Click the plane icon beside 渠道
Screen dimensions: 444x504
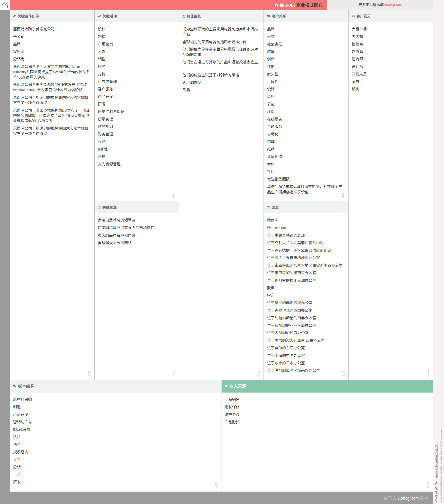pos(268,207)
